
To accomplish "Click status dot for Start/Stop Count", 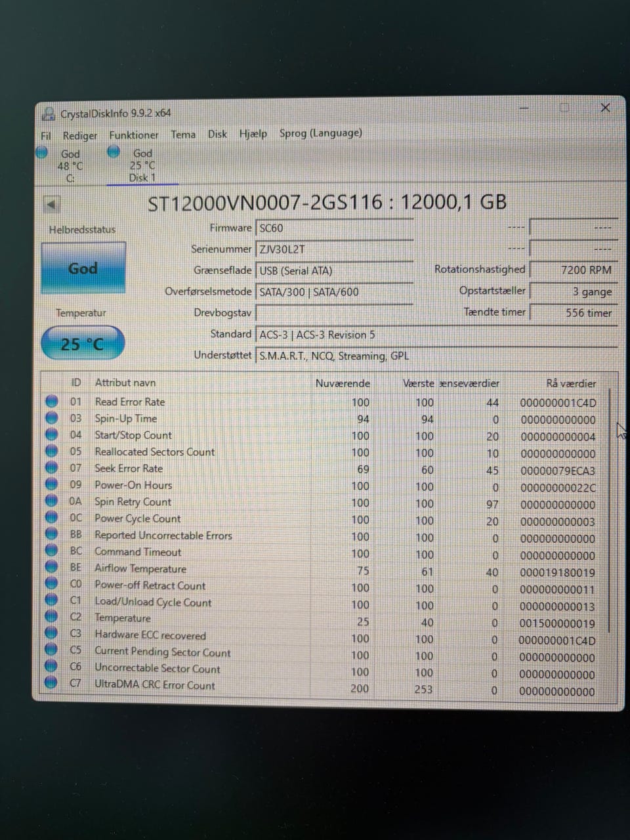I will 51,435.
